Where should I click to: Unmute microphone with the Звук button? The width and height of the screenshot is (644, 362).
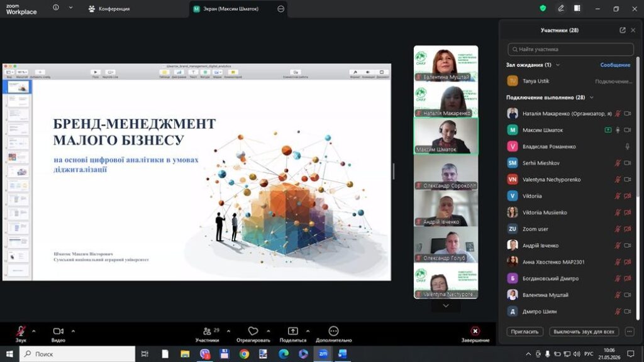coord(21,334)
